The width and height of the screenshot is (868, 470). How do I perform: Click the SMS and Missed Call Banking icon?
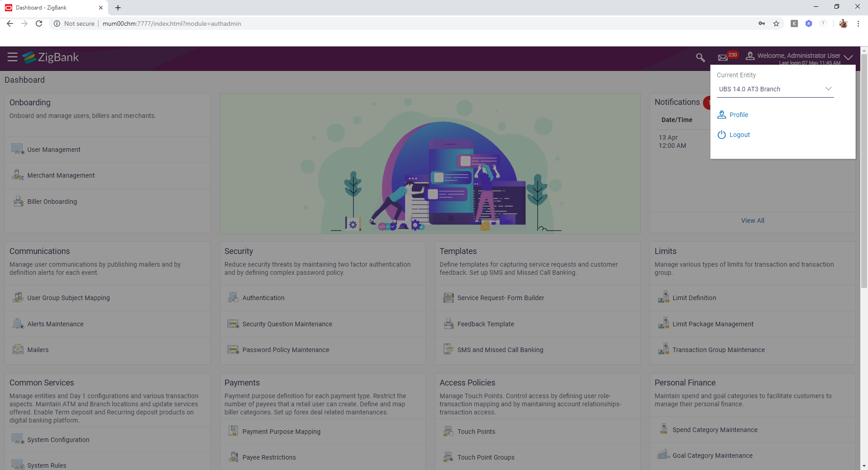[448, 349]
